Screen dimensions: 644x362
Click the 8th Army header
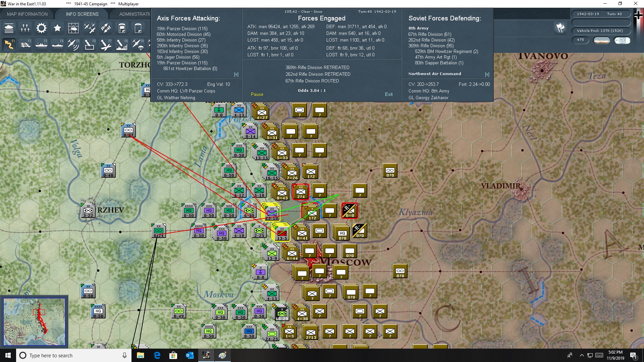point(418,28)
